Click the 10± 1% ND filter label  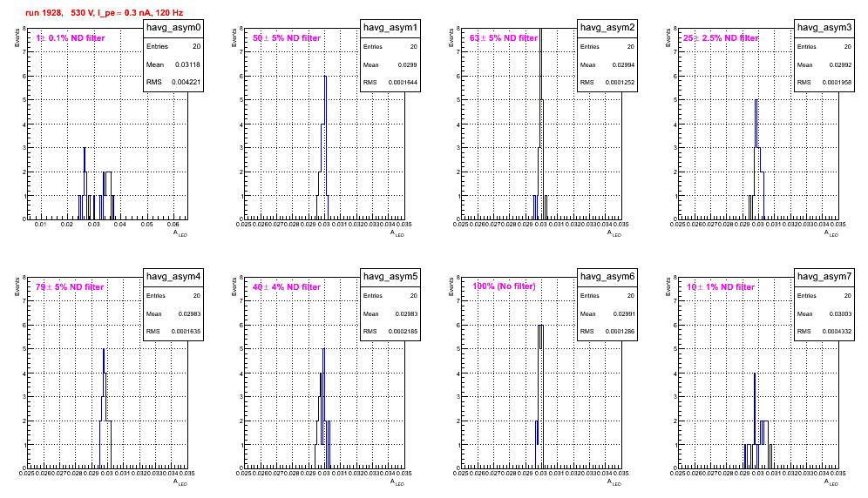tap(721, 287)
